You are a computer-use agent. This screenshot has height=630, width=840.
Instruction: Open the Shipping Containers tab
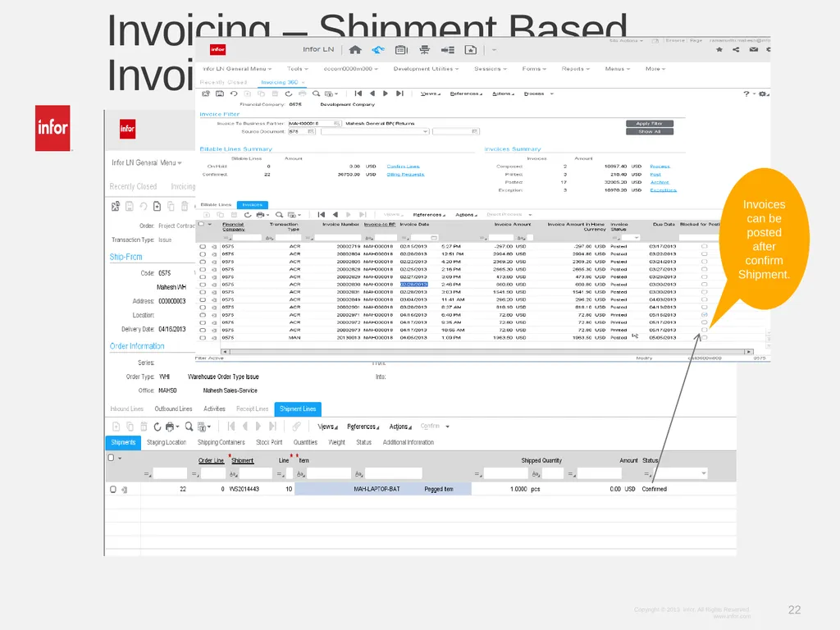(221, 442)
